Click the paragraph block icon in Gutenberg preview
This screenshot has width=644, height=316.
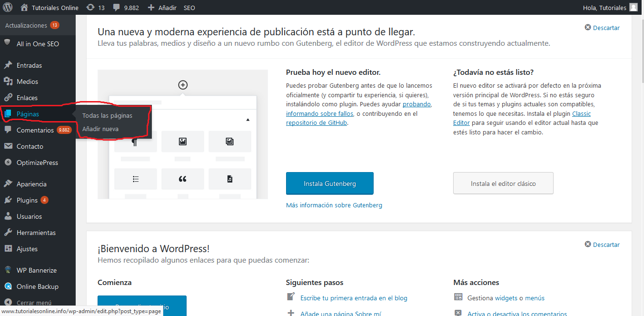pos(135,142)
